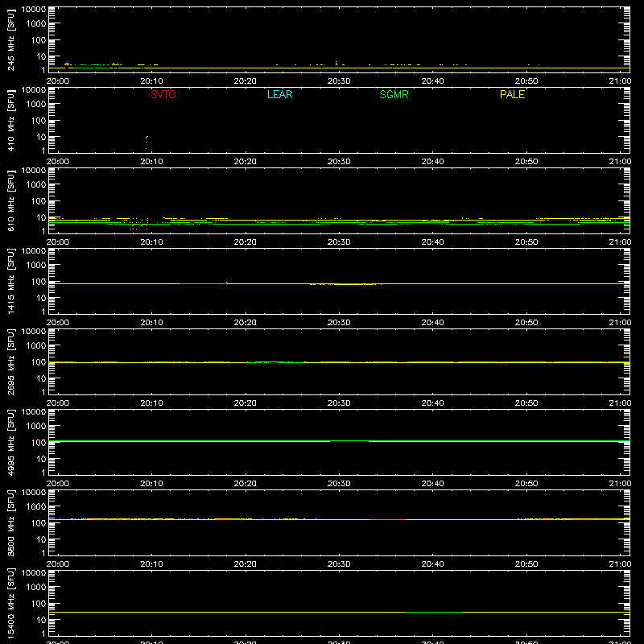Click 20:50 tick under the 610 MHz plot
This screenshot has height=644, width=644.
tap(526, 242)
